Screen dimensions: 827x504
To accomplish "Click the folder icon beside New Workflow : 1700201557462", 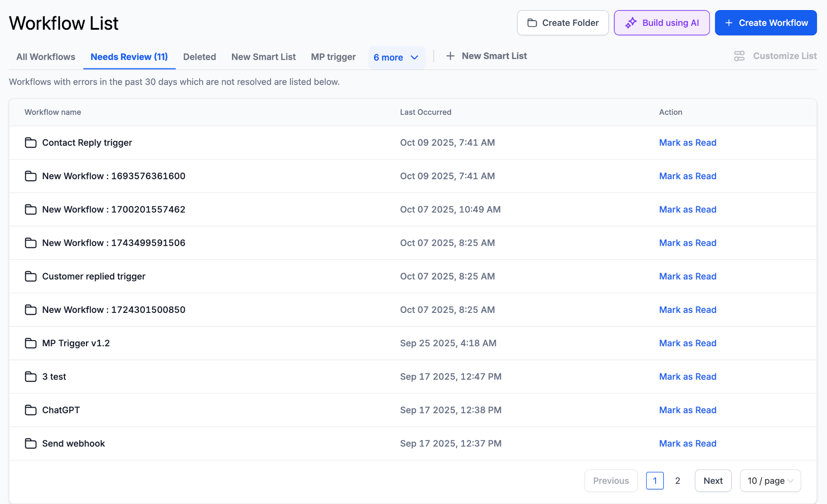I will 31,209.
